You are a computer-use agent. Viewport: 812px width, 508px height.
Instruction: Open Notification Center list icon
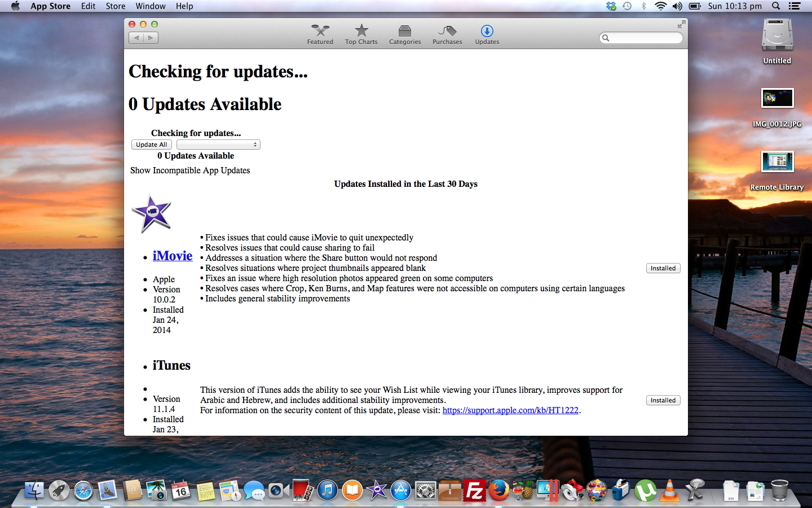795,6
